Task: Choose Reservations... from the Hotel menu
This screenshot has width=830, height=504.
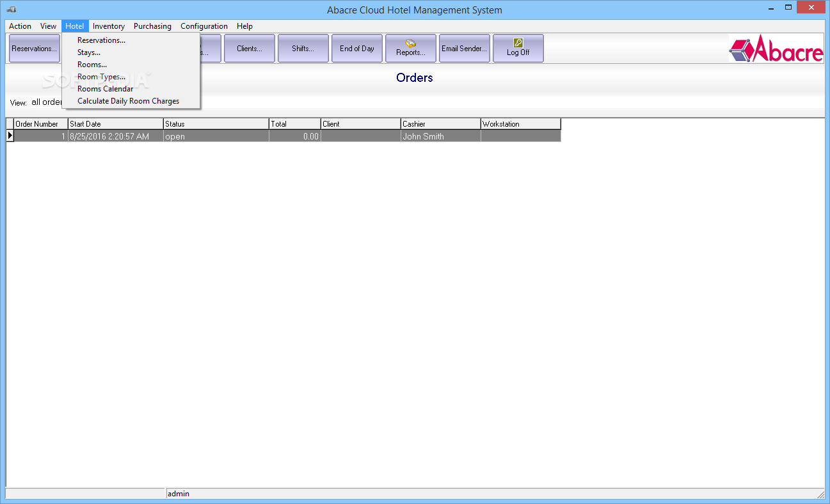Action: click(131, 40)
